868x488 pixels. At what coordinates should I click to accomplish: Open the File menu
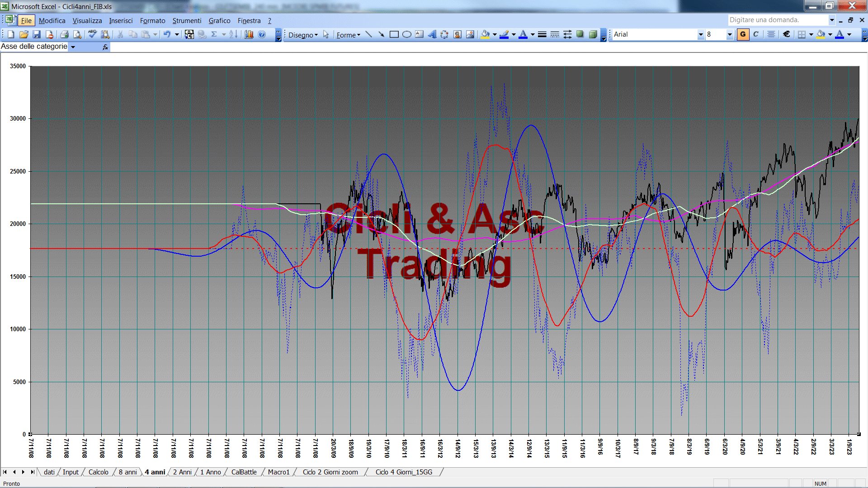click(x=26, y=21)
